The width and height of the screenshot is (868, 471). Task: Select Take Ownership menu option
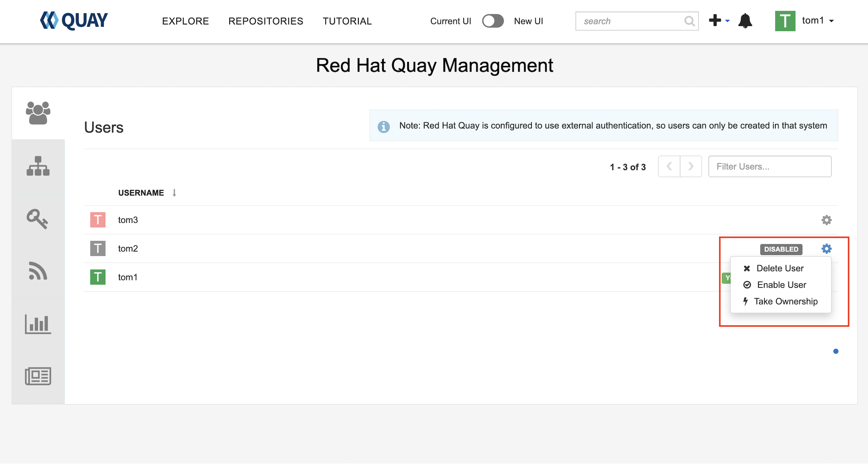pos(785,301)
